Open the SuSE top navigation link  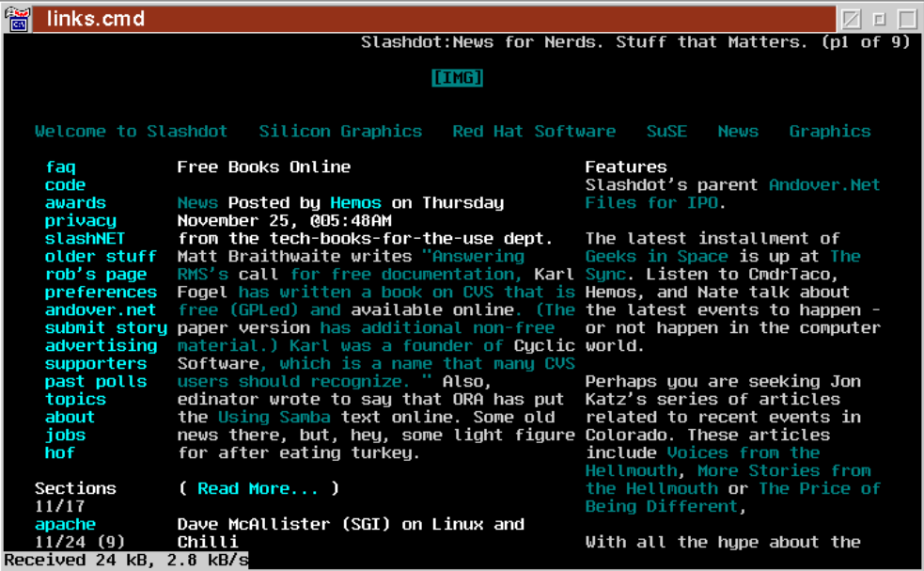pyautogui.click(x=666, y=132)
